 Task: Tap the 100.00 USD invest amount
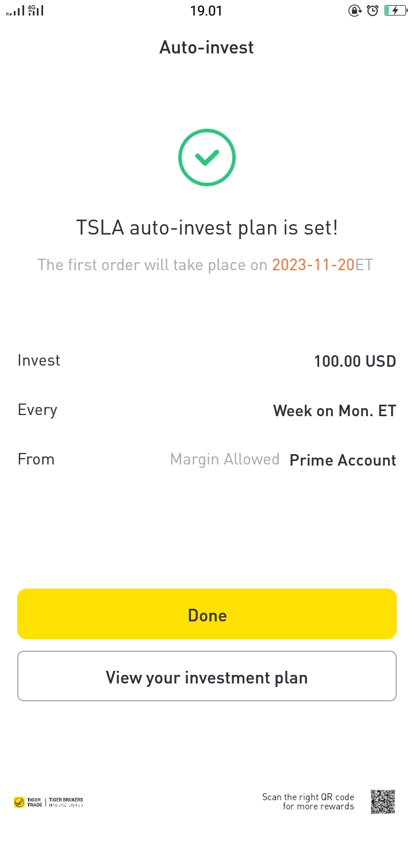click(x=355, y=361)
